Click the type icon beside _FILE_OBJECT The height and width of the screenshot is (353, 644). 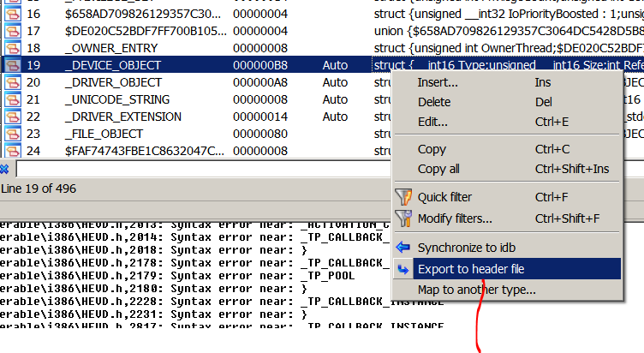(12, 134)
